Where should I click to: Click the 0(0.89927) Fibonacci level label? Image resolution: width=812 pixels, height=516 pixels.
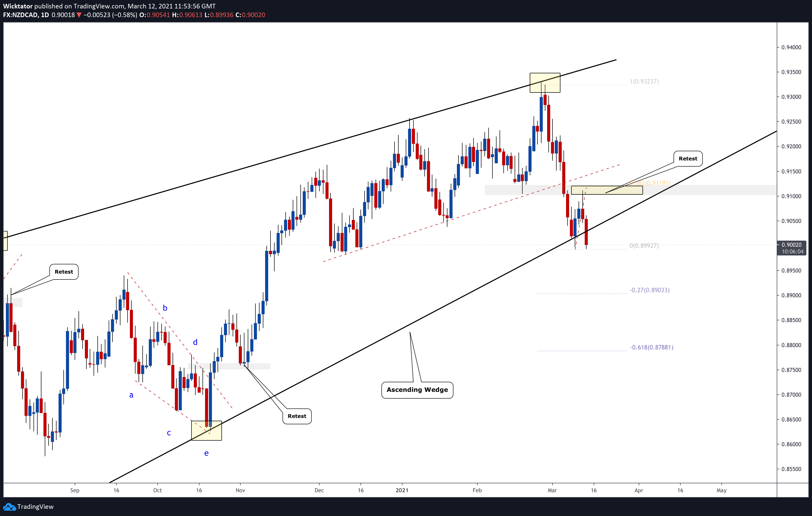point(644,245)
